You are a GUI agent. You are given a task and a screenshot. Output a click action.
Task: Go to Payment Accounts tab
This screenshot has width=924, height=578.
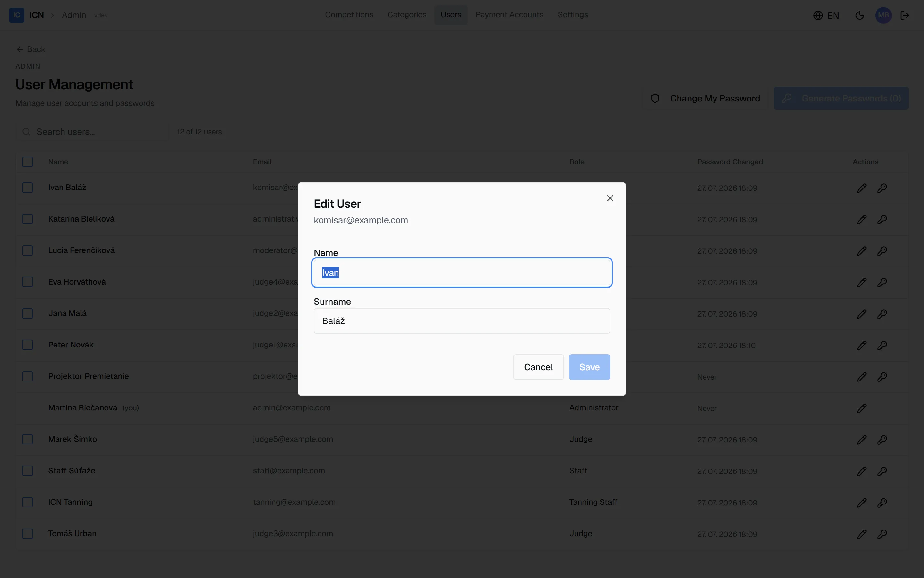509,14
